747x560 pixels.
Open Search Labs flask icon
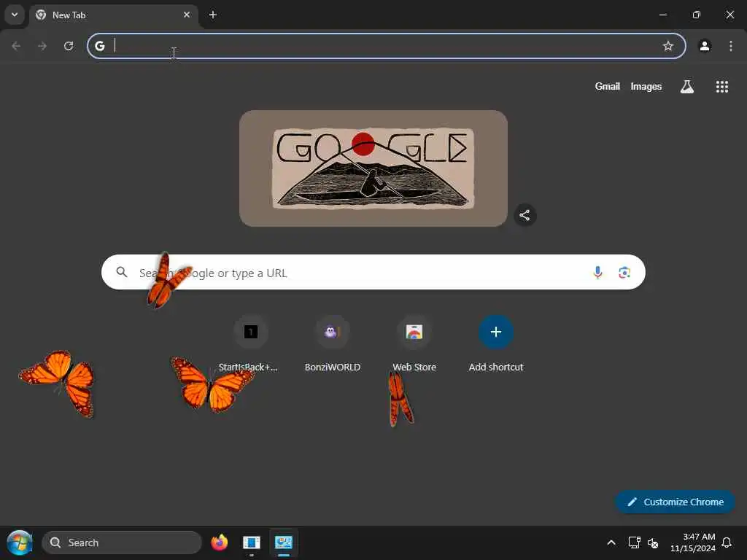coord(687,86)
